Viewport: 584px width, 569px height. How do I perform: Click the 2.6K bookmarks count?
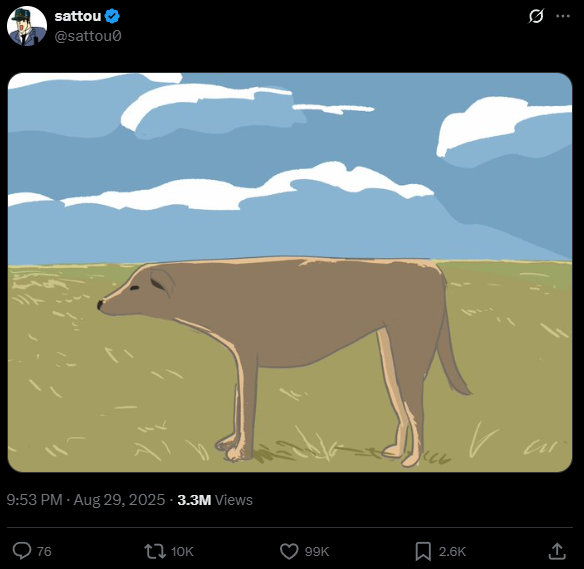(452, 551)
